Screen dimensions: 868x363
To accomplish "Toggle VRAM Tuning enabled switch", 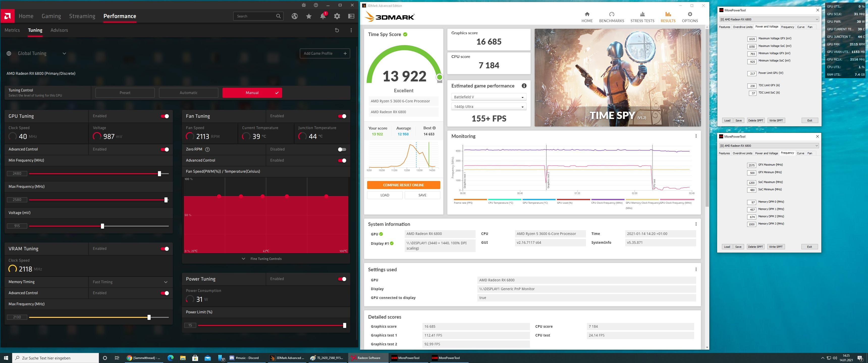I will pyautogui.click(x=165, y=249).
